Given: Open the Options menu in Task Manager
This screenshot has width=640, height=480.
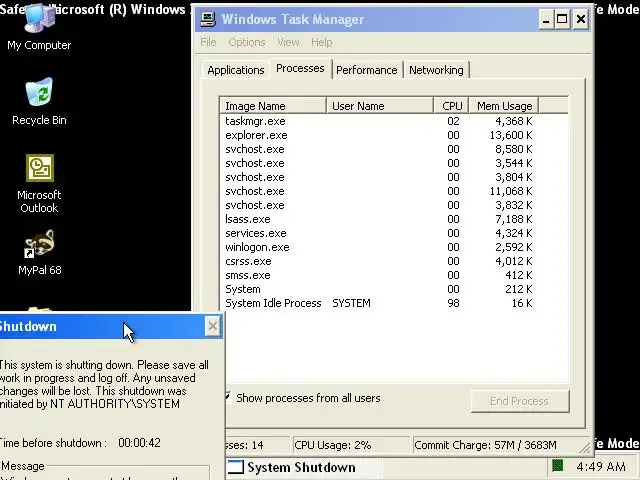Looking at the screenshot, I should coord(247,42).
